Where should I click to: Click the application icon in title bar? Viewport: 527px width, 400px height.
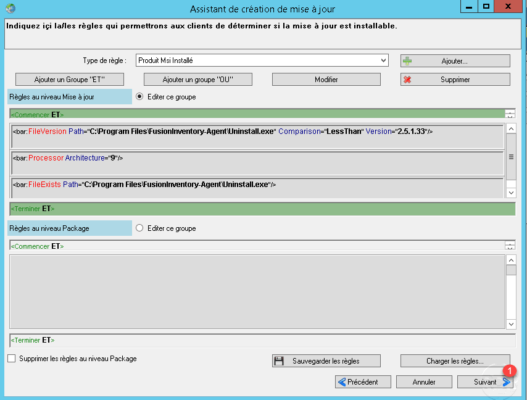(11, 8)
